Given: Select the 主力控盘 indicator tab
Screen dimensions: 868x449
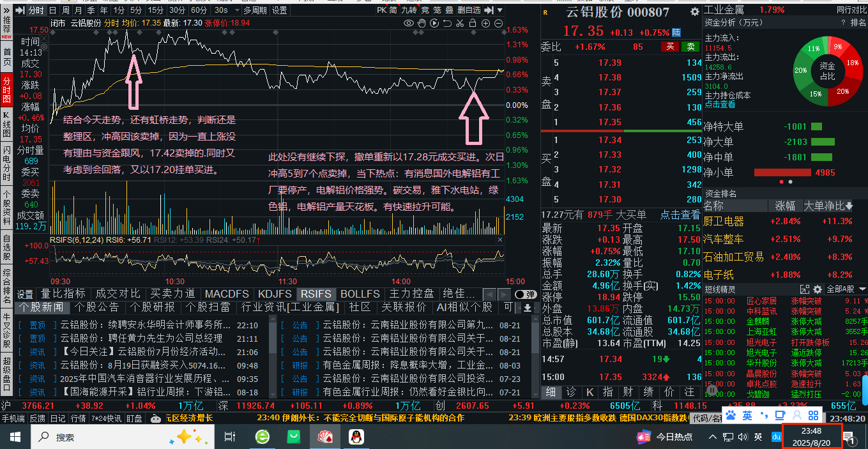Looking at the screenshot, I should click(412, 294).
